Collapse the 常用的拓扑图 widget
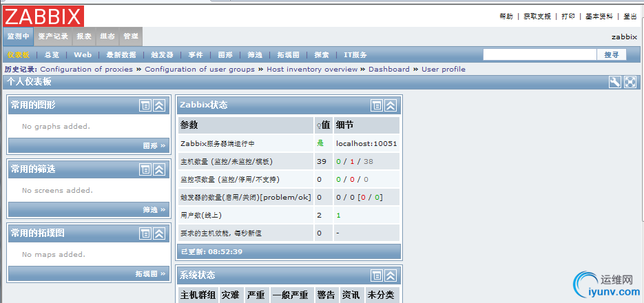 (159, 233)
